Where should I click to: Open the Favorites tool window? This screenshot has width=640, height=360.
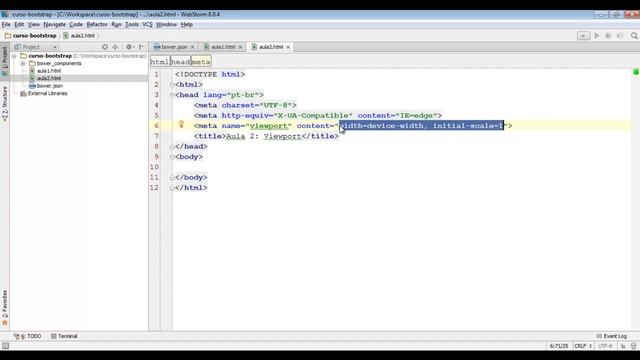[5, 308]
